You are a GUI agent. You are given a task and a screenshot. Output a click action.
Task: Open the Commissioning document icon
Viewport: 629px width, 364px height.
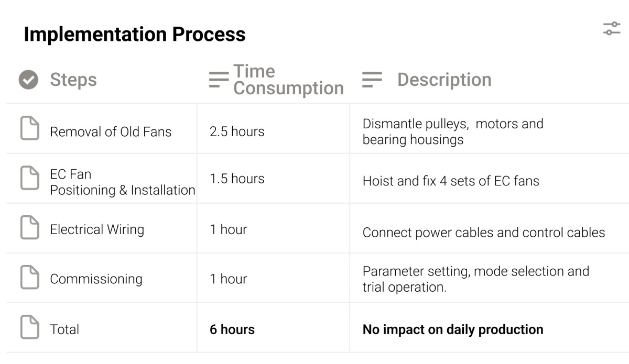(x=29, y=278)
